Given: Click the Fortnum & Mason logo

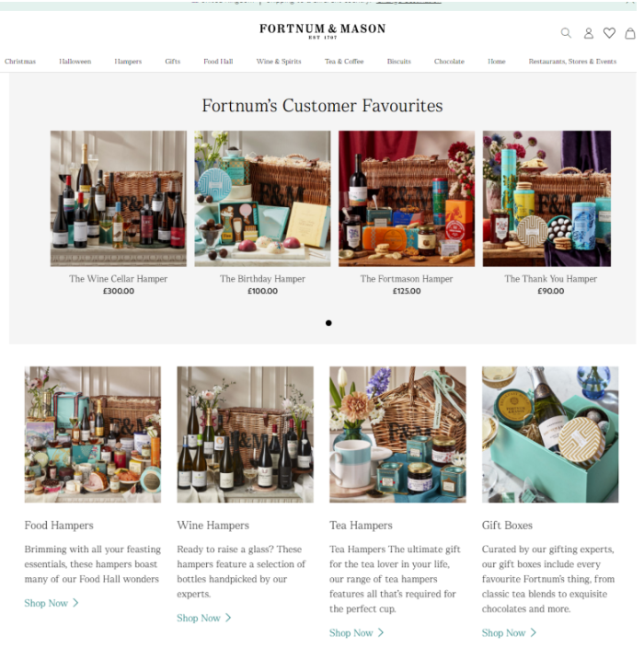Looking at the screenshot, I should click(322, 30).
